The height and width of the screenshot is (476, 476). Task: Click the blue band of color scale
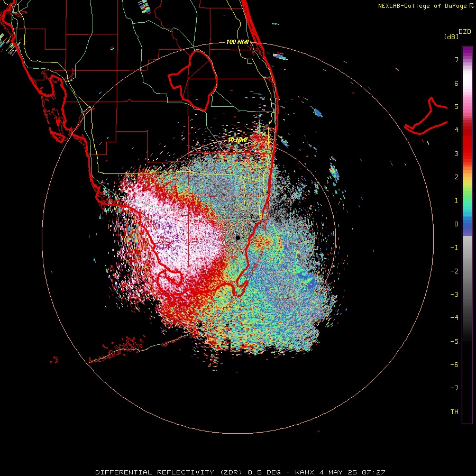(467, 226)
